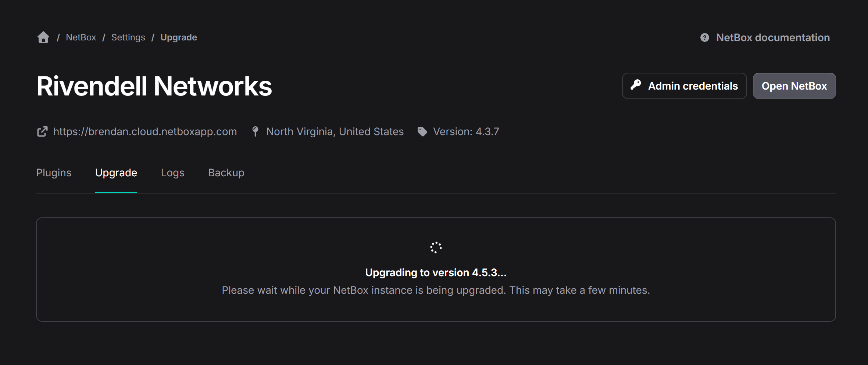Viewport: 868px width, 365px height.
Task: Click the Settings breadcrumb link
Action: pyautogui.click(x=128, y=37)
